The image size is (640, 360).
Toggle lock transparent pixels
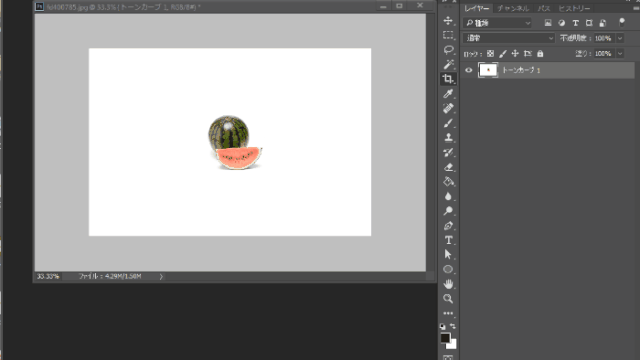pyautogui.click(x=490, y=53)
